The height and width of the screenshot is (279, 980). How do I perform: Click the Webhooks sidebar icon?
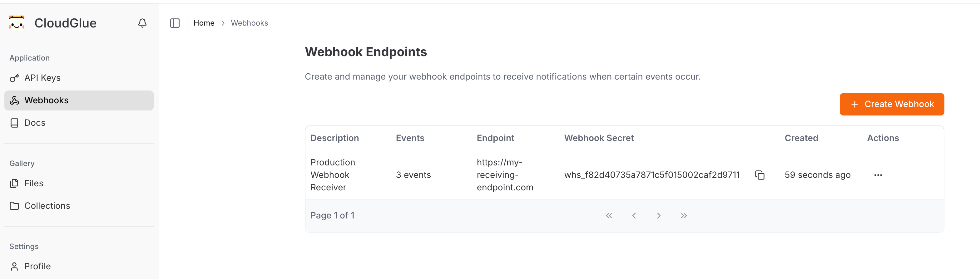pos(14,100)
